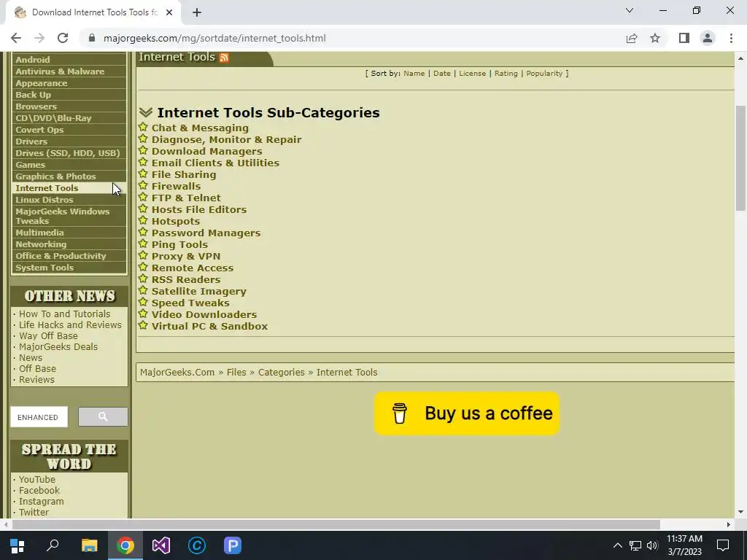Open File Explorer from the taskbar
The width and height of the screenshot is (747, 560).
click(x=89, y=545)
